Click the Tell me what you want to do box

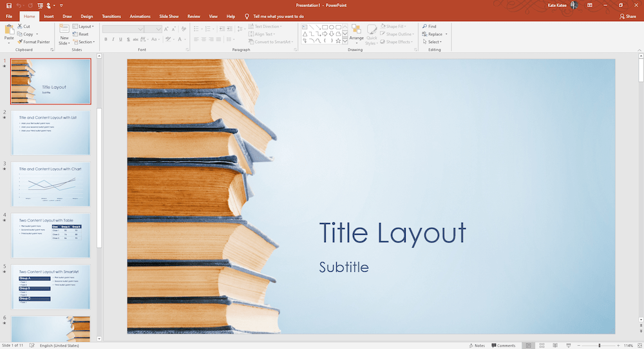(274, 17)
